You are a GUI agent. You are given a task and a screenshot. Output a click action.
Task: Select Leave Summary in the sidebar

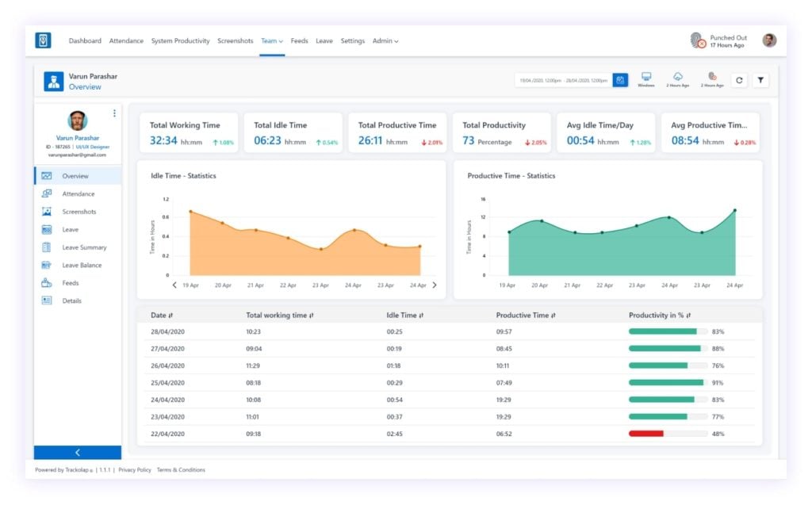(x=84, y=247)
